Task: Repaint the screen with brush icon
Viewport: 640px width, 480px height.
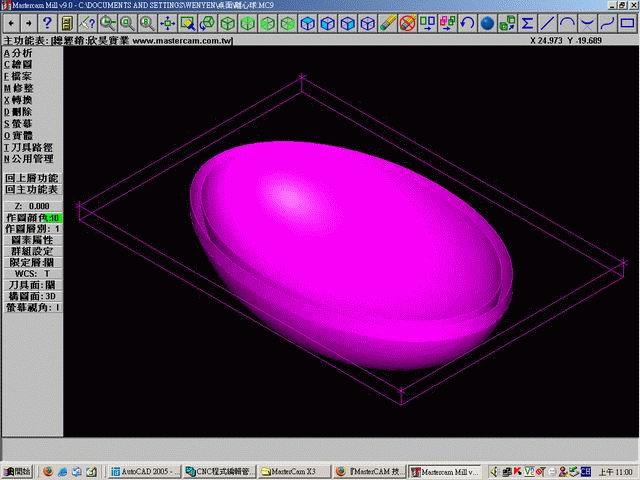Action: pyautogui.click(x=187, y=23)
